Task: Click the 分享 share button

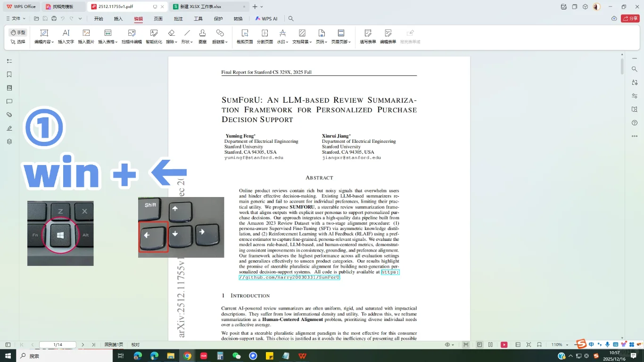Action: [630, 19]
